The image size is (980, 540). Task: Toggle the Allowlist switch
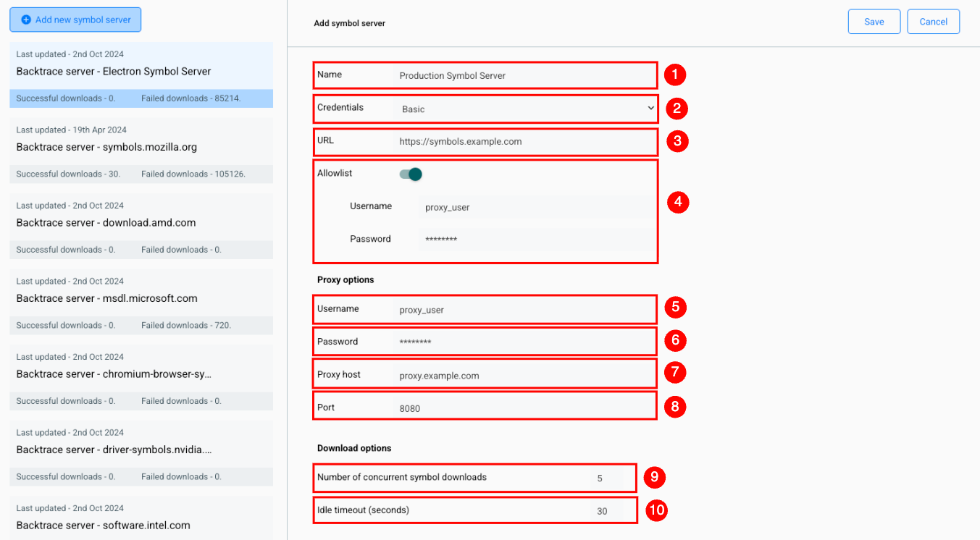click(411, 174)
